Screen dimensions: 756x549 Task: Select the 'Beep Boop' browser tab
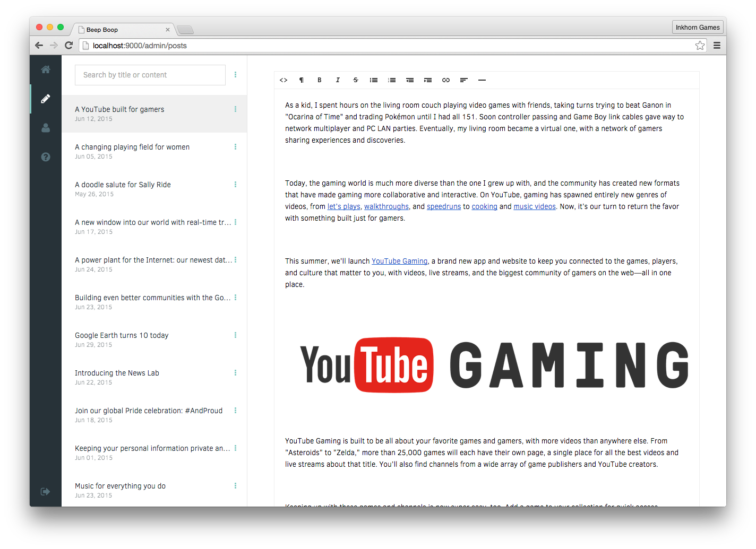(x=123, y=30)
